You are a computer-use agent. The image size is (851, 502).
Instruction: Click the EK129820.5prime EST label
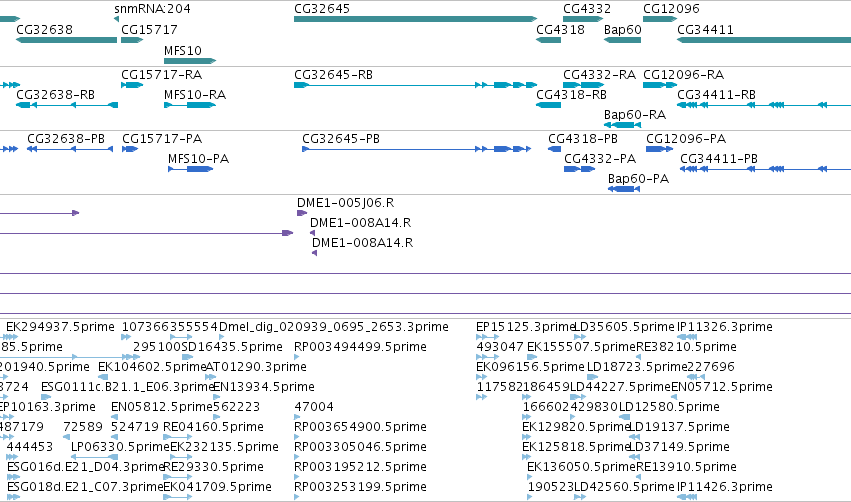(x=576, y=427)
